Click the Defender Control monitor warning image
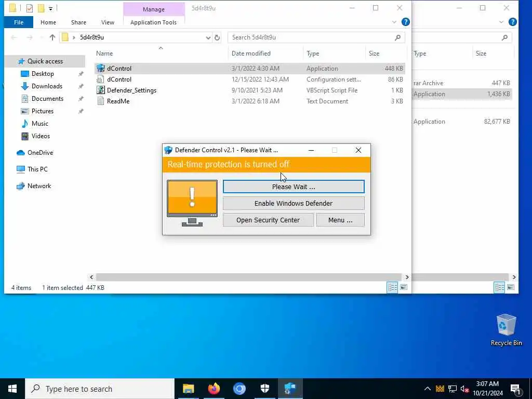 tap(192, 203)
